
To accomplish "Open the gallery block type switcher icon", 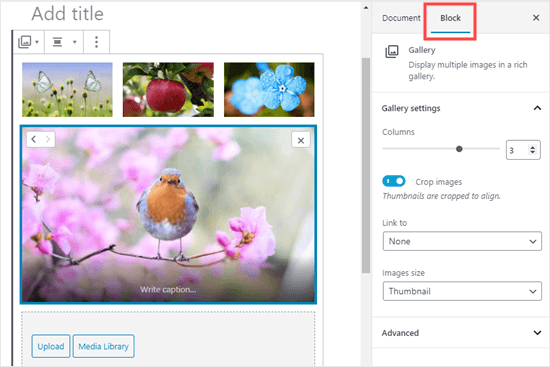I will (x=28, y=42).
